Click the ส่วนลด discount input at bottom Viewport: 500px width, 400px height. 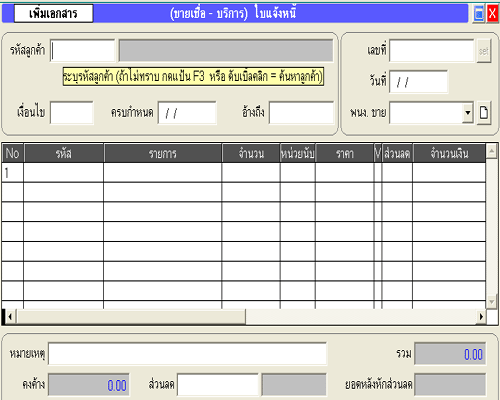218,385
